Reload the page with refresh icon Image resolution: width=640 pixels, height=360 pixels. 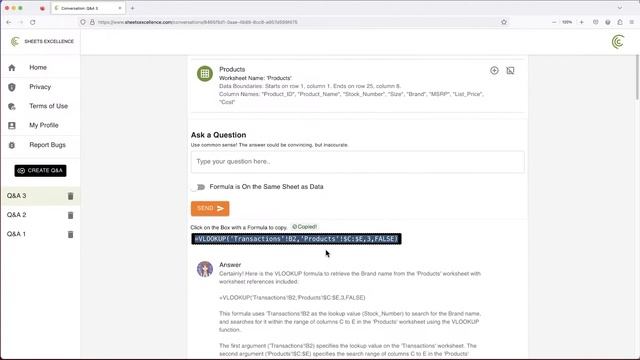pyautogui.click(x=33, y=22)
